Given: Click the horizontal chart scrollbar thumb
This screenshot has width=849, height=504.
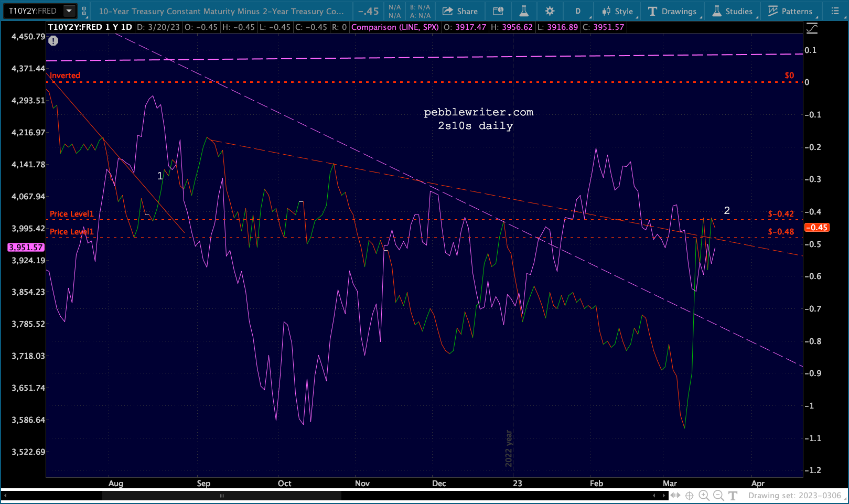Looking at the screenshot, I should tap(221, 496).
